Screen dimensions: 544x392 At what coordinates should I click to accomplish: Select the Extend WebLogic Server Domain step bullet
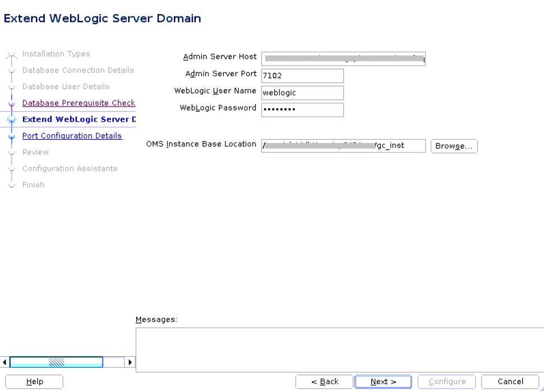click(12, 119)
